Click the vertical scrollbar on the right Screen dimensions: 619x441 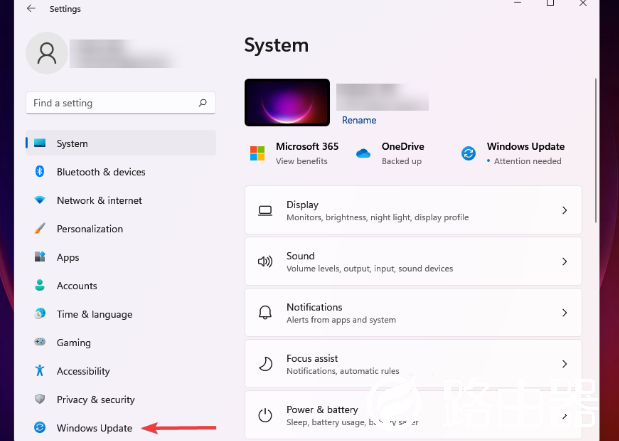[596, 150]
